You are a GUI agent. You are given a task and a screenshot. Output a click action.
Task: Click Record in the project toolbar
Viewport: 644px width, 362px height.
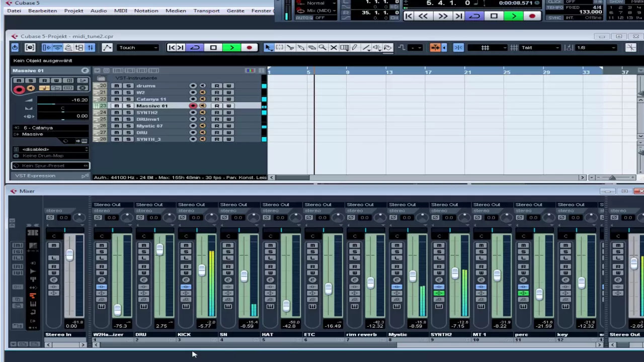[x=249, y=47]
